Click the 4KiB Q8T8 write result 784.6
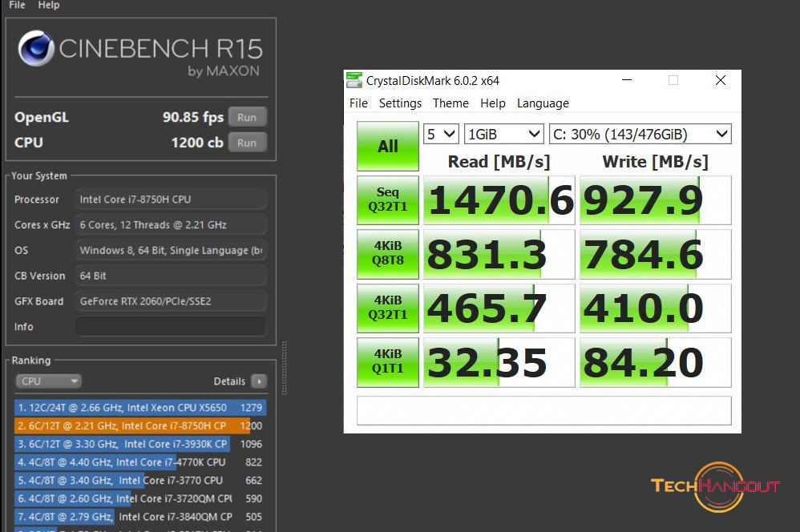The width and height of the screenshot is (800, 532). click(656, 254)
